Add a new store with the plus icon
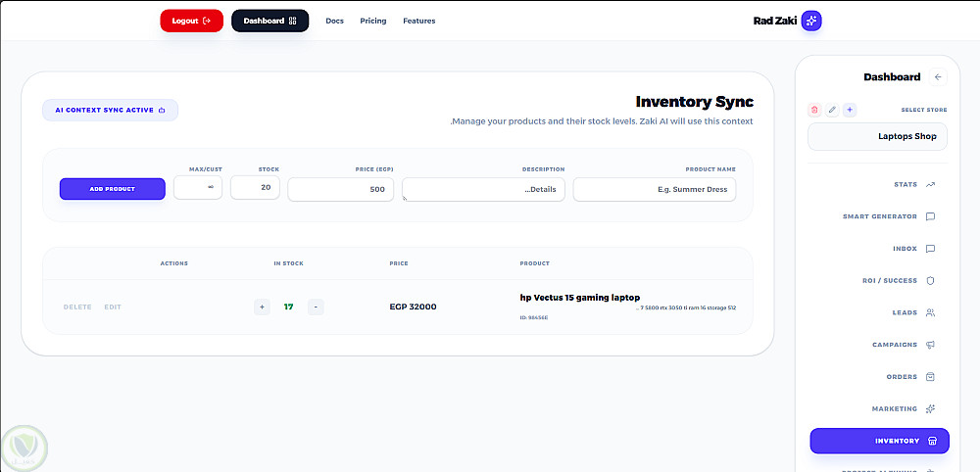The image size is (980, 472). tap(850, 110)
